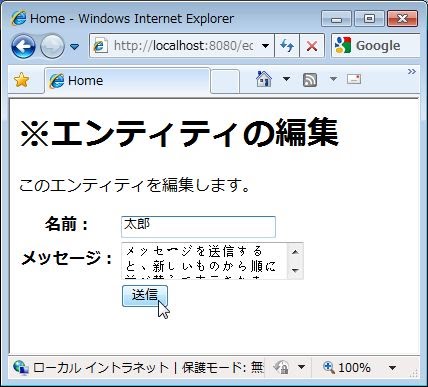Image resolution: width=428 pixels, height=387 pixels.
Task: Open a new blank tab
Action: (225, 81)
